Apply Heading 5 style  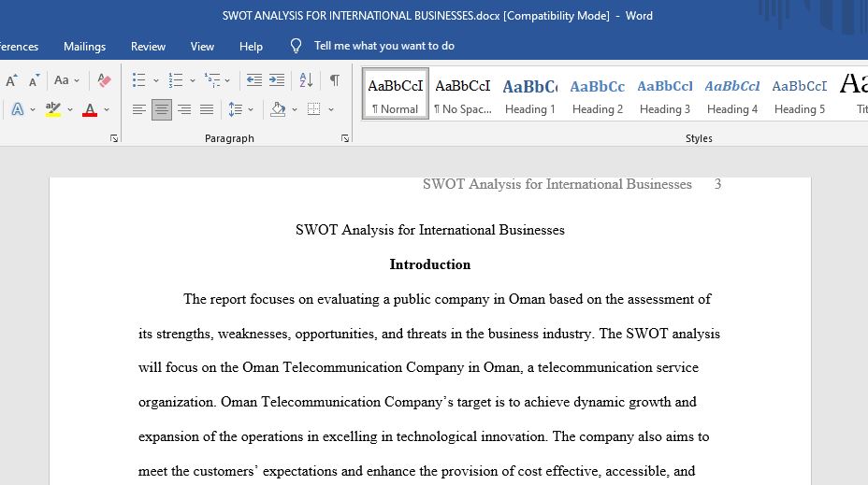pyautogui.click(x=800, y=93)
